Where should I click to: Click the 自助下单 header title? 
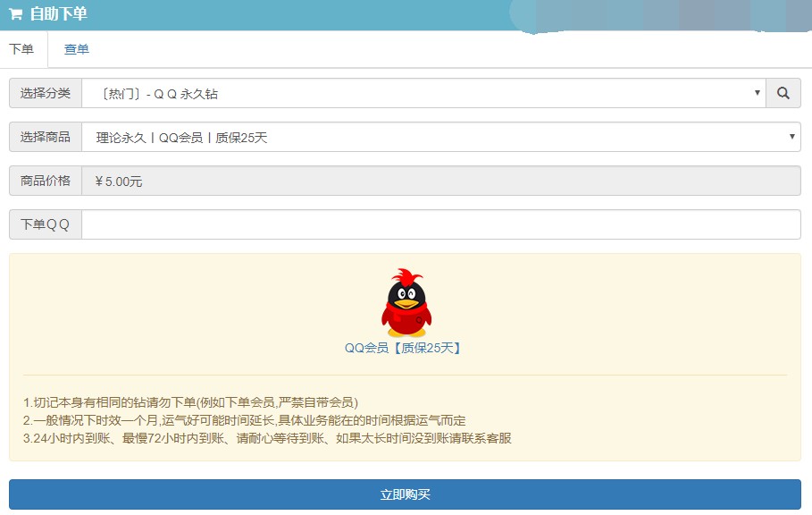(58, 14)
